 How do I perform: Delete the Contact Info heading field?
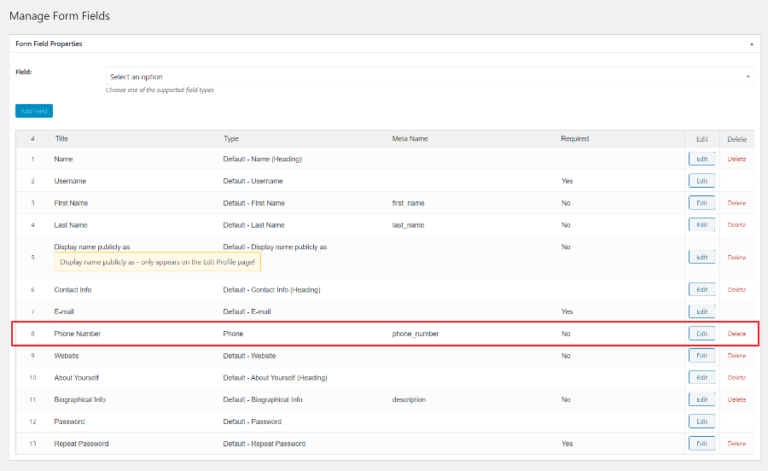pyautogui.click(x=736, y=290)
